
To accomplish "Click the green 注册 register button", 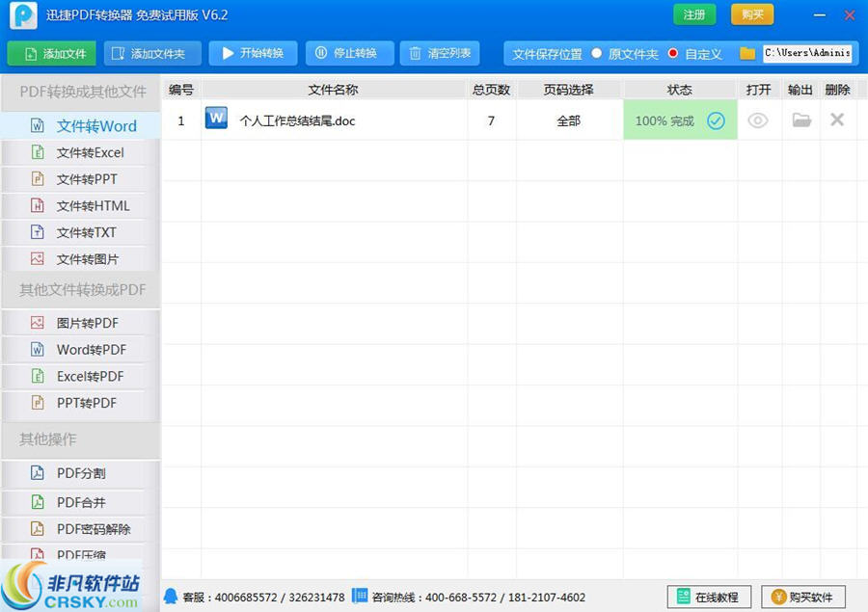I will point(694,14).
